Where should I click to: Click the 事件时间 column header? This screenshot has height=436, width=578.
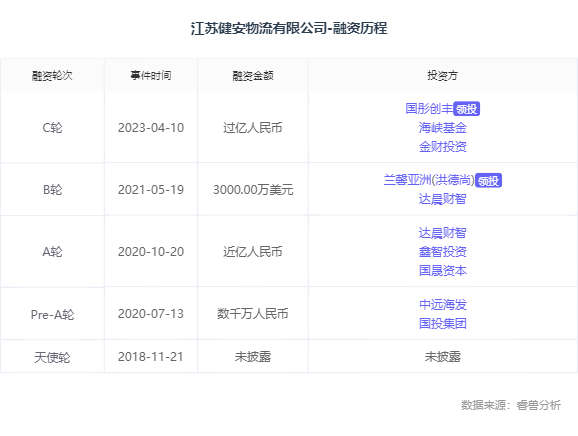click(151, 76)
